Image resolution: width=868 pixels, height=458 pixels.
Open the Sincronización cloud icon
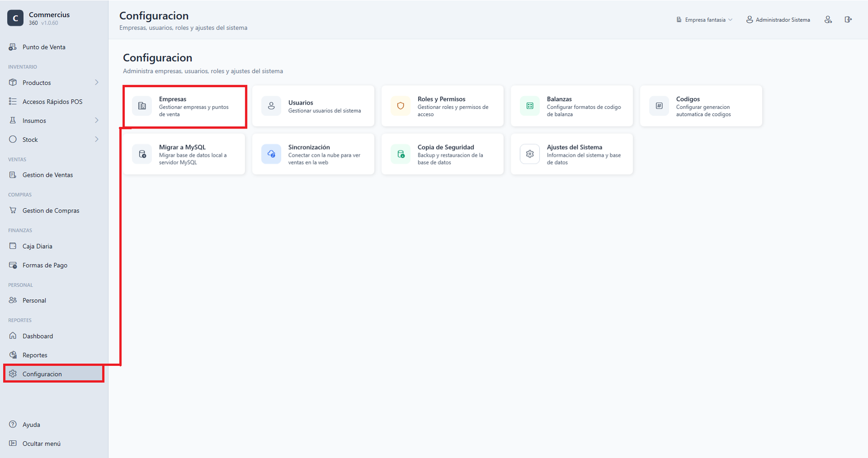(x=271, y=154)
